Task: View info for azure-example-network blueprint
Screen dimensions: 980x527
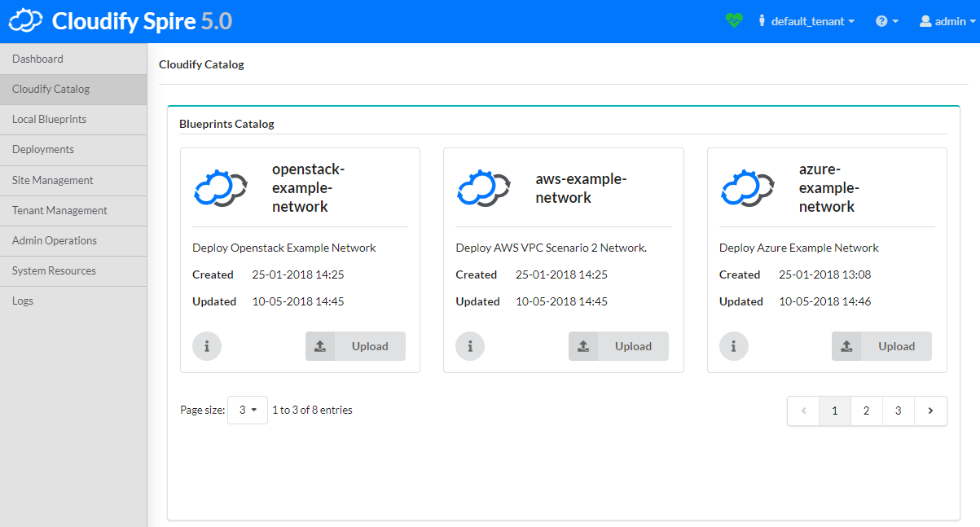Action: click(734, 346)
